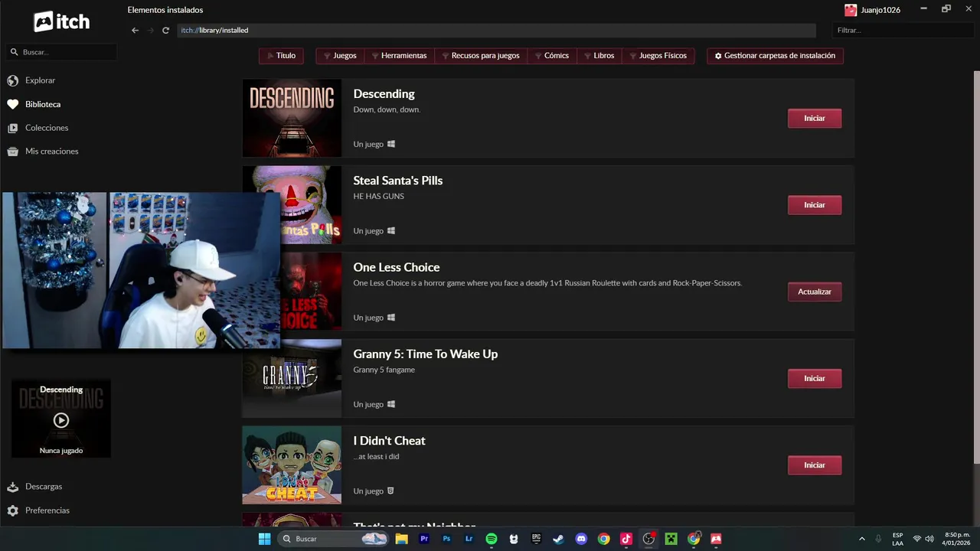Screen dimensions: 980x551
Task: Launch I Didn't Cheat with Iniciar
Action: (x=815, y=465)
